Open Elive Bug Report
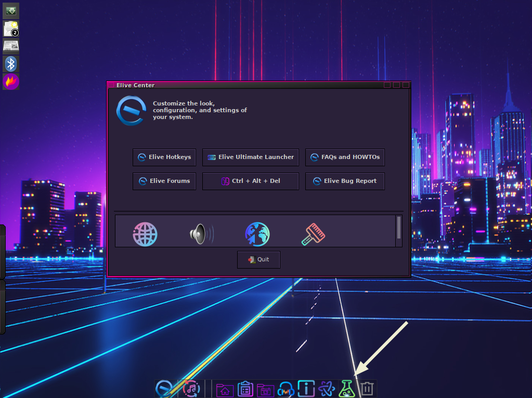The width and height of the screenshot is (532, 398). [x=345, y=181]
